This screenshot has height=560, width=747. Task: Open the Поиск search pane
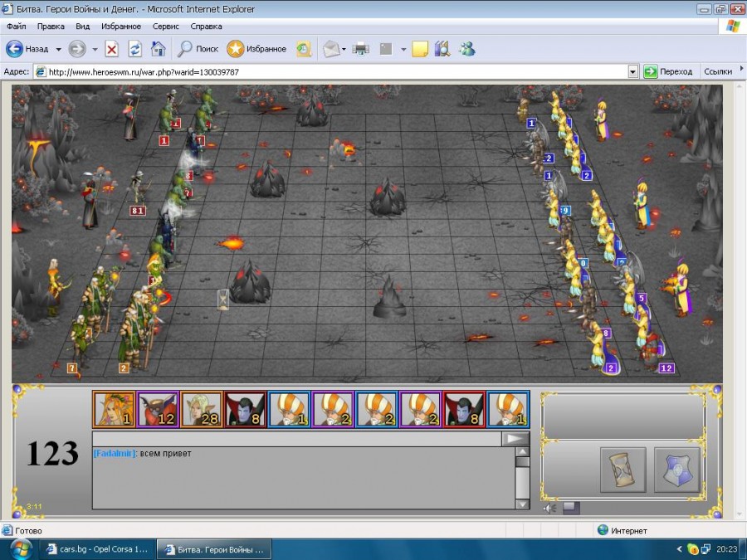[198, 49]
